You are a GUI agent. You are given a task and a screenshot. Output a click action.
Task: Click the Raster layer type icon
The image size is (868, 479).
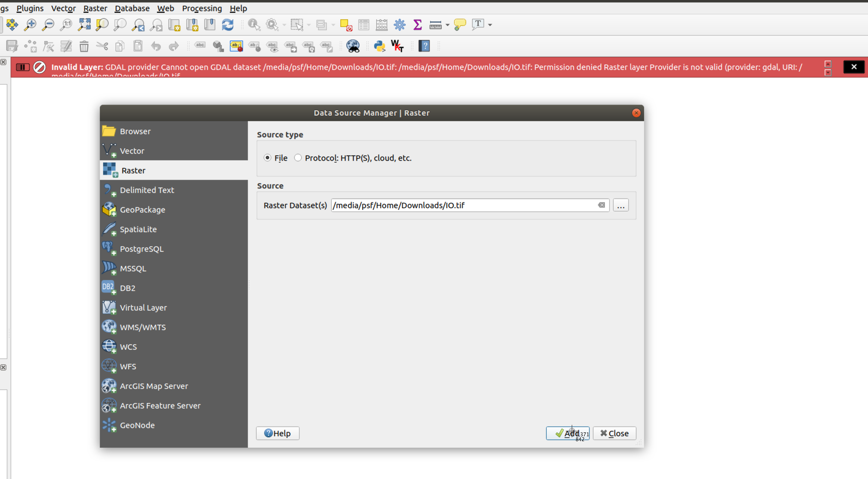tap(109, 170)
